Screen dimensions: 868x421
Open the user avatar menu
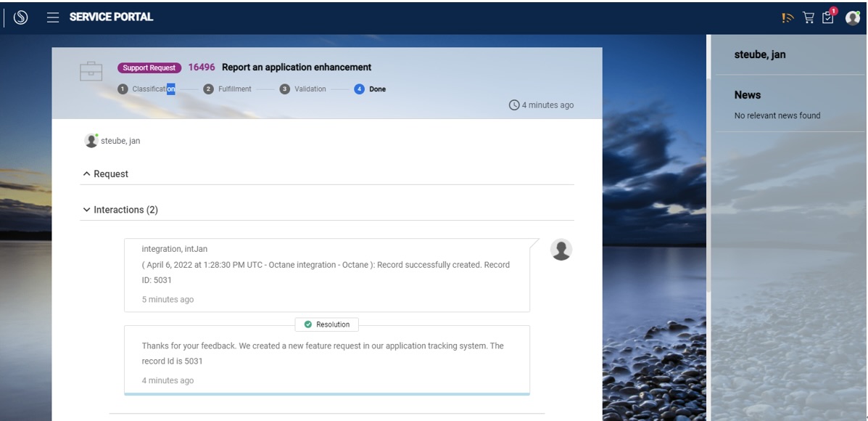853,17
